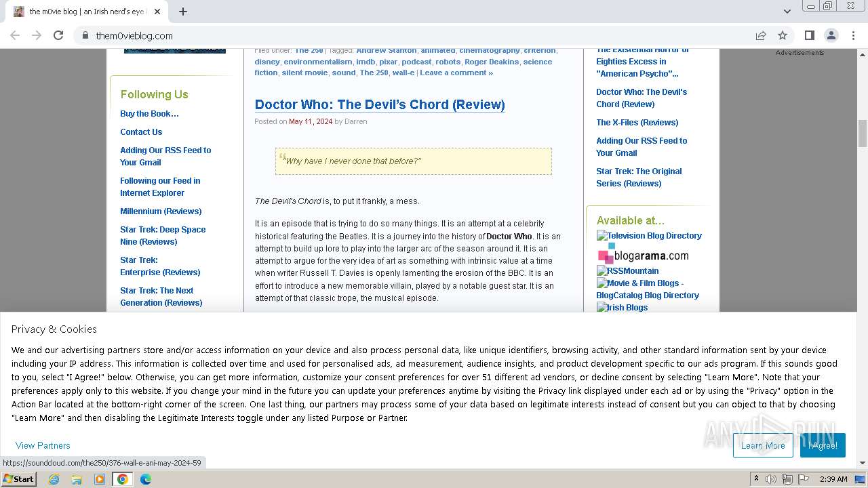Click the silent movie tag
868x488 pixels.
pos(304,73)
